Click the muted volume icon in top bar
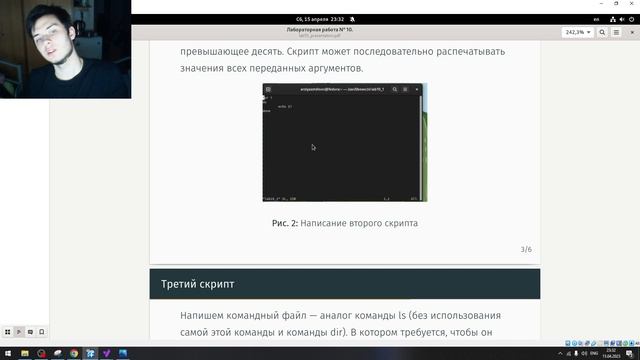The image size is (640, 360). (x=622, y=19)
